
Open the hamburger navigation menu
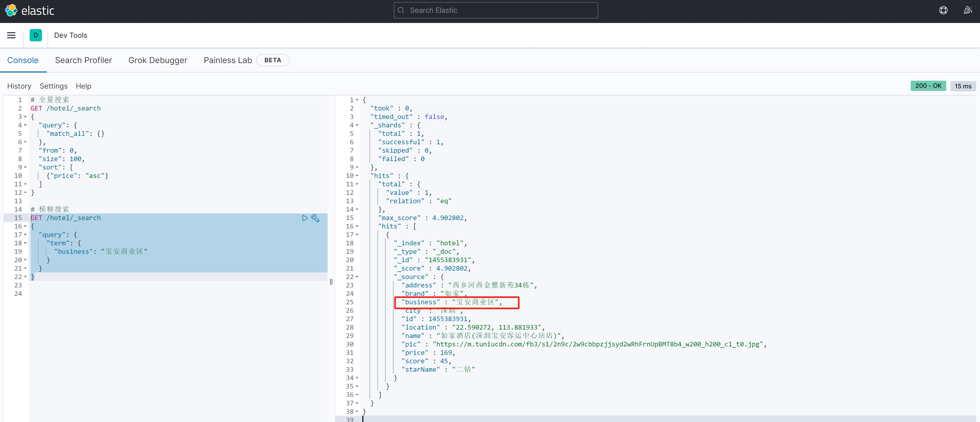pyautogui.click(x=11, y=35)
